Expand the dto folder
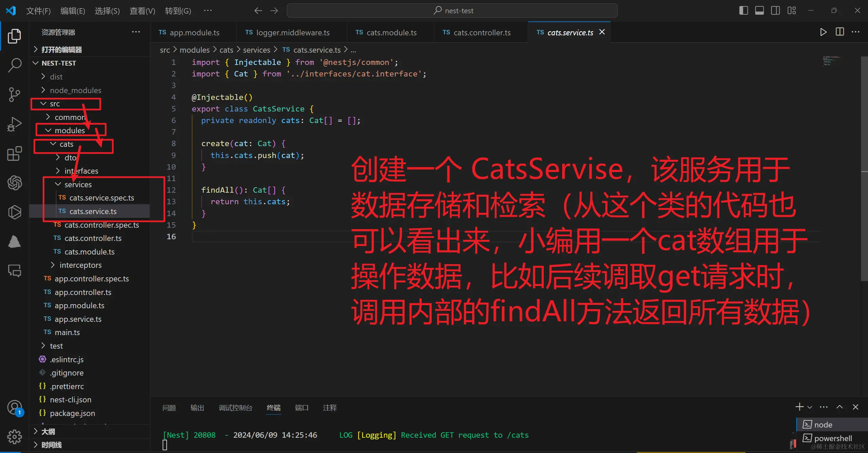 [90, 157]
